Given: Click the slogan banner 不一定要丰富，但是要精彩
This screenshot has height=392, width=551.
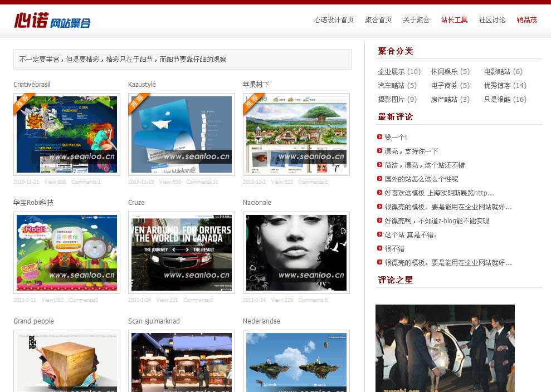Looking at the screenshot, I should [182, 60].
